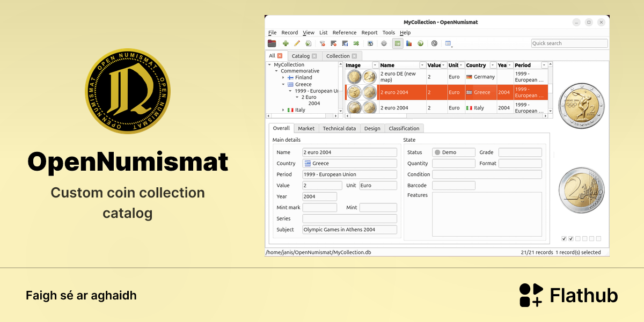Show statistics with the bar chart icon

click(x=409, y=43)
